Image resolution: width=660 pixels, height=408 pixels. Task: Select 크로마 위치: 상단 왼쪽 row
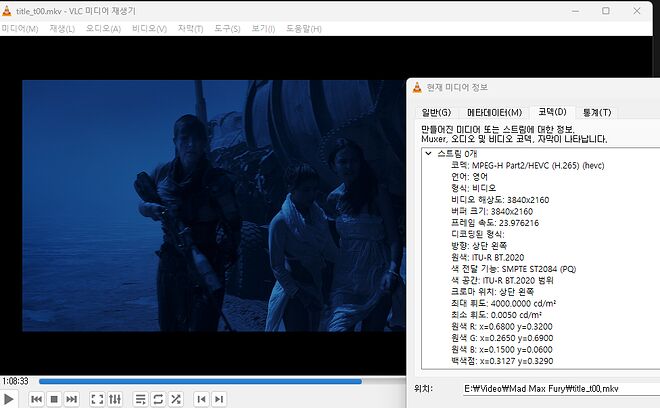pos(492,291)
